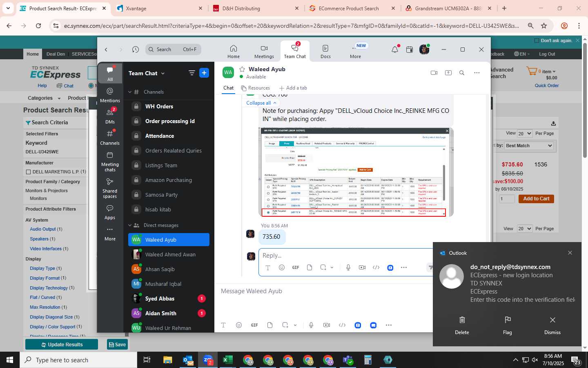Open File Explorer from the taskbar

pos(168,360)
